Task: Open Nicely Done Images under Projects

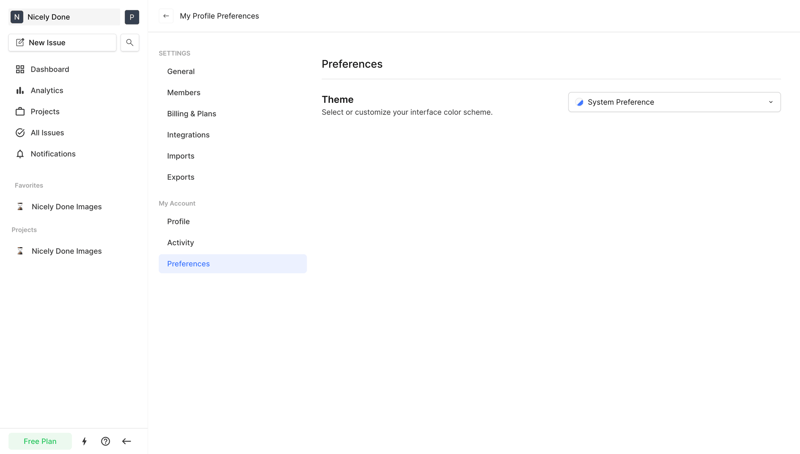Action: coord(66,251)
